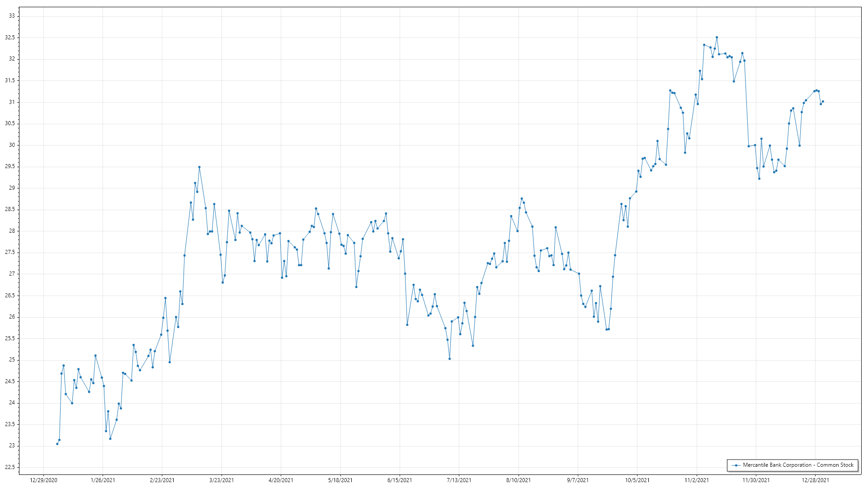Click the 33 value on y-axis

coord(12,16)
